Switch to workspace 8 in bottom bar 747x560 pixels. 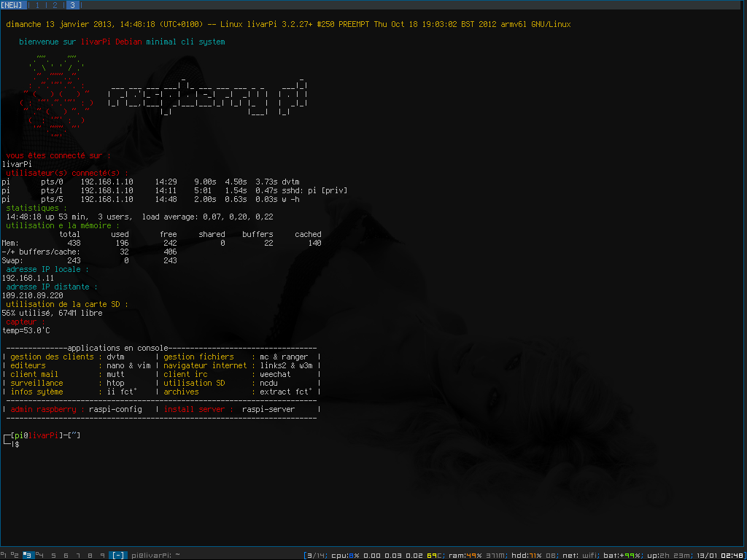(90, 555)
